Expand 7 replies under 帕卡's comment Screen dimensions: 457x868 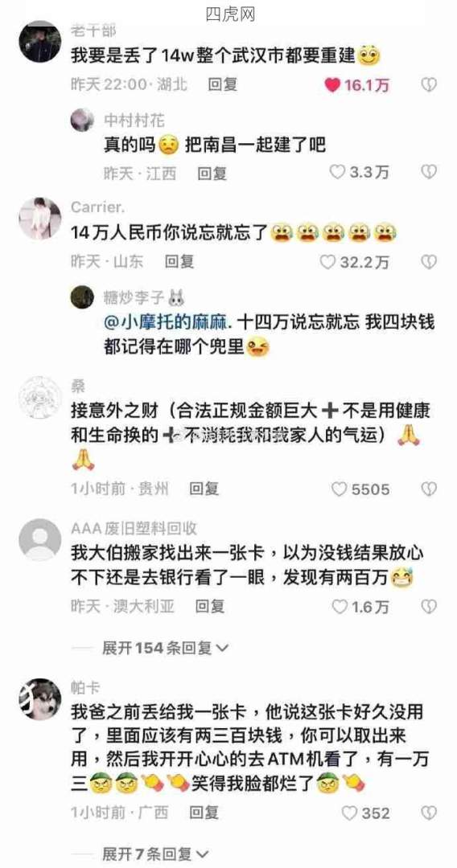[155, 854]
